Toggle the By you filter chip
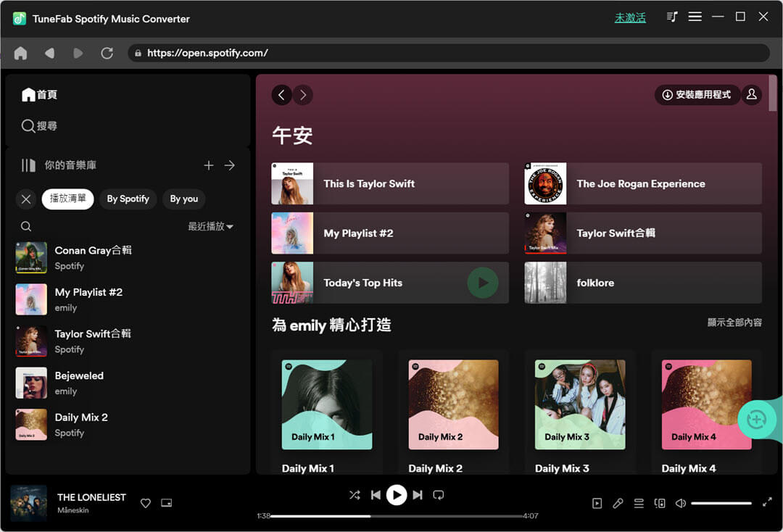This screenshot has width=783, height=532. click(x=183, y=199)
